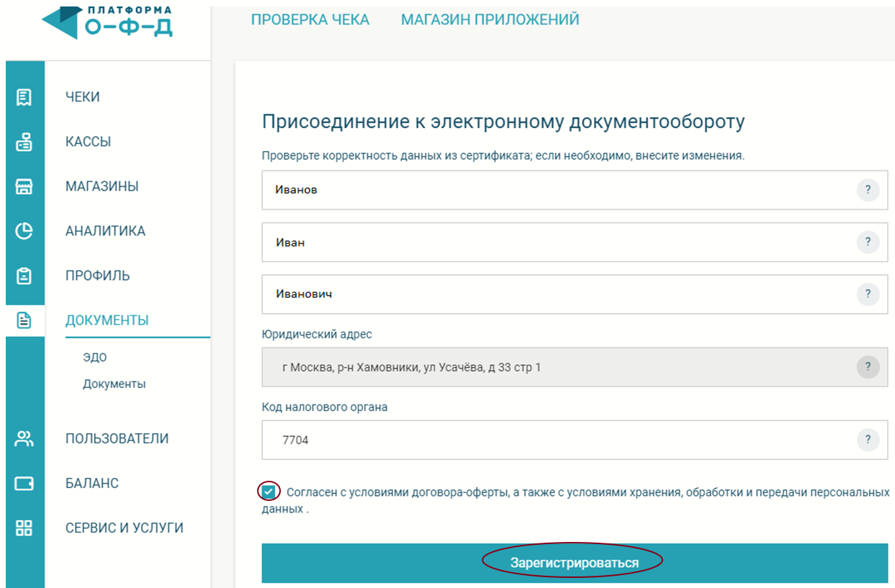Select ЭДО under Documents
895x588 pixels.
(x=95, y=358)
